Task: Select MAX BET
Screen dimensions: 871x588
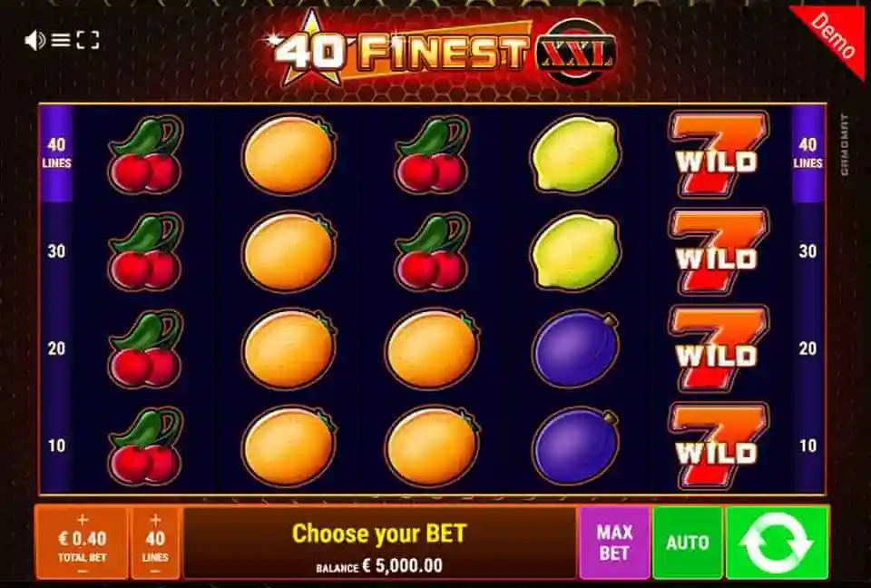Action: tap(614, 543)
